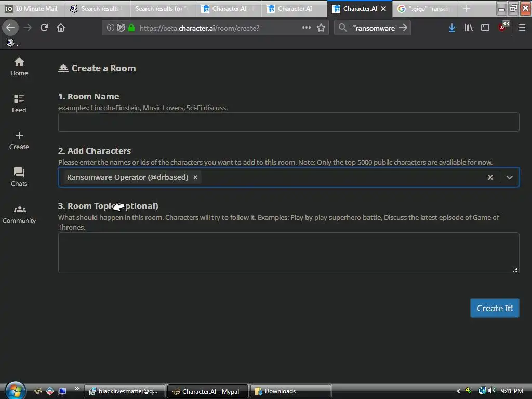The height and width of the screenshot is (399, 532).
Task: Bookmark this page with the star
Action: [x=321, y=28]
